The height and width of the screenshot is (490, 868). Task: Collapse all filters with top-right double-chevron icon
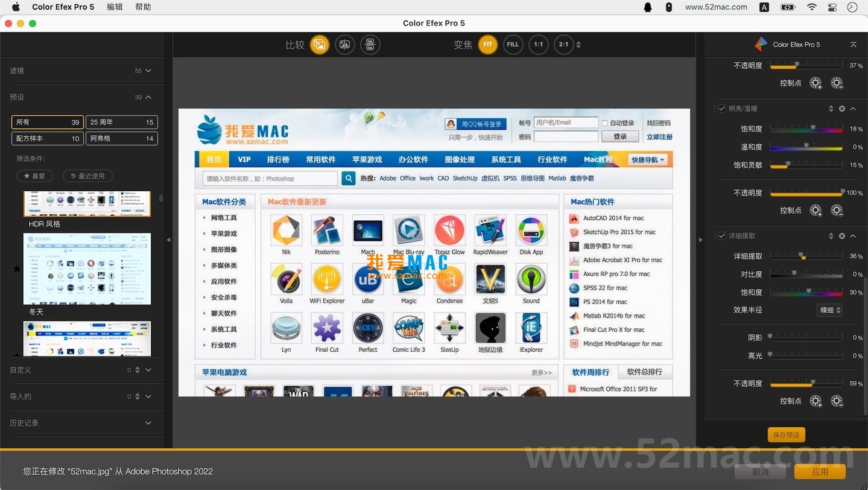pos(853,45)
